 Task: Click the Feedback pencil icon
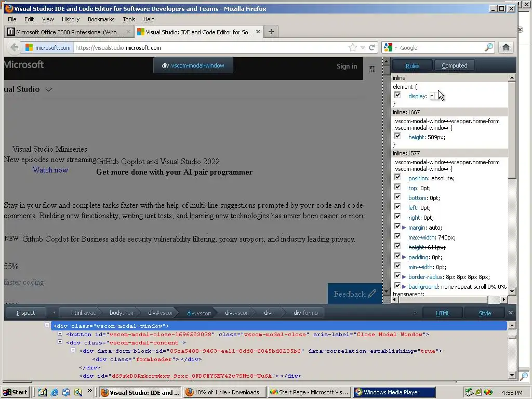click(x=372, y=294)
